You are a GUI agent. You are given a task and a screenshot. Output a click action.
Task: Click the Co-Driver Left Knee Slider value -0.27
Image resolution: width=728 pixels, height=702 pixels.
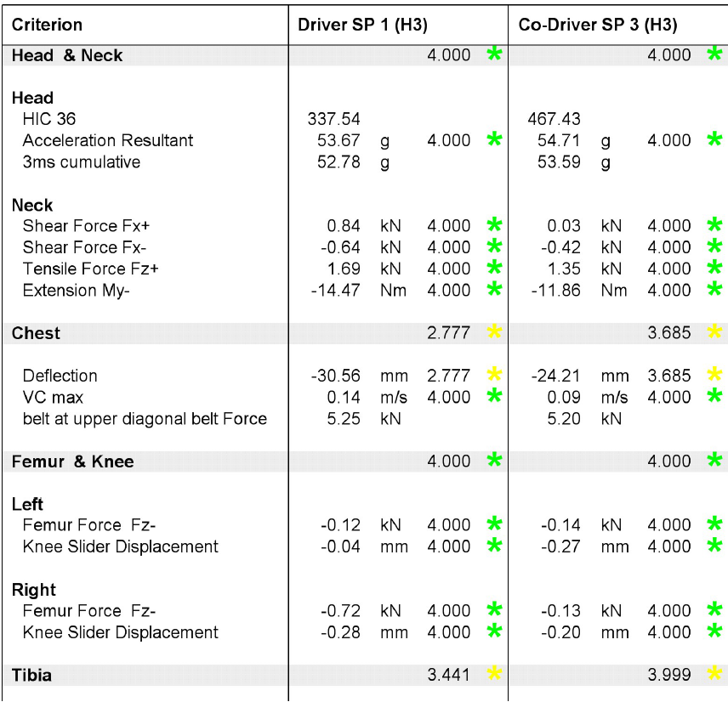pyautogui.click(x=560, y=546)
